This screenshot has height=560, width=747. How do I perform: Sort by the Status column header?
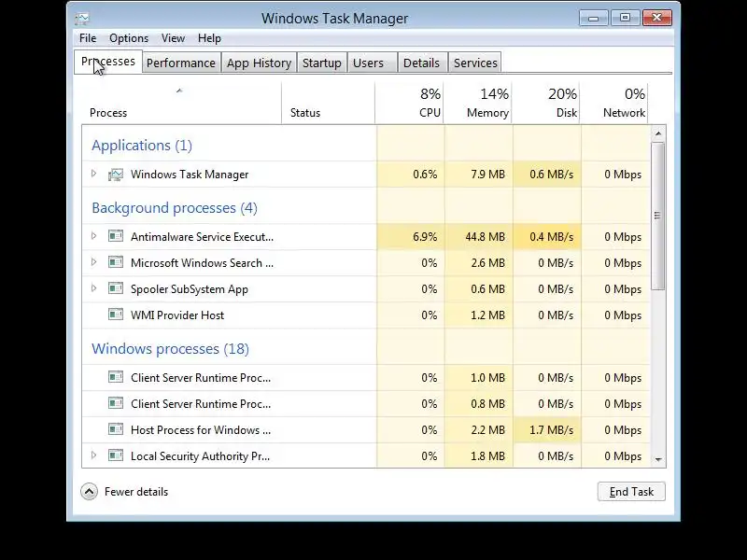[x=328, y=103]
